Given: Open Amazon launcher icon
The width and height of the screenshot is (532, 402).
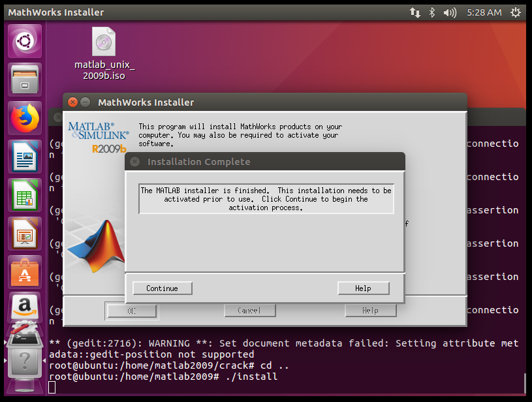Looking at the screenshot, I should [x=25, y=306].
